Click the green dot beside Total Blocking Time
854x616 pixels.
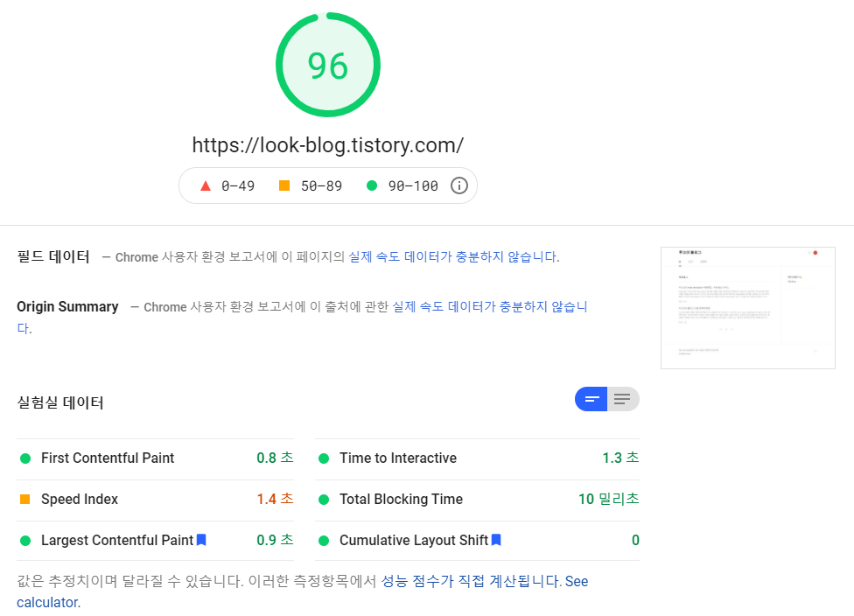click(x=324, y=499)
